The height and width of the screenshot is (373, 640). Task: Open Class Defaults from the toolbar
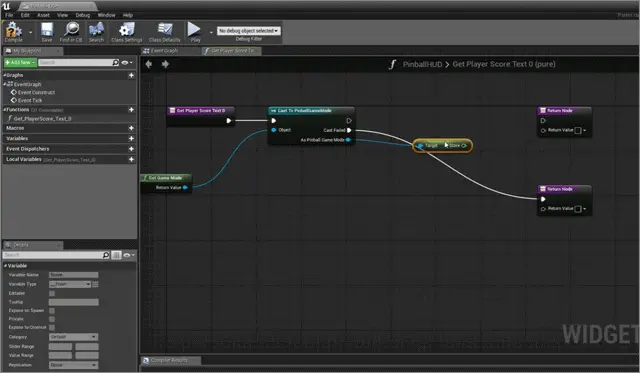164,32
